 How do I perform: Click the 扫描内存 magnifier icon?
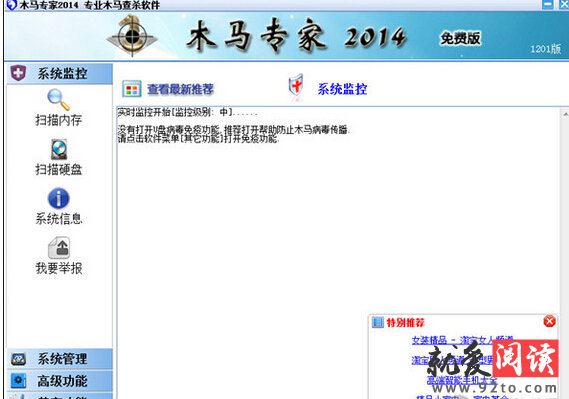tap(58, 99)
